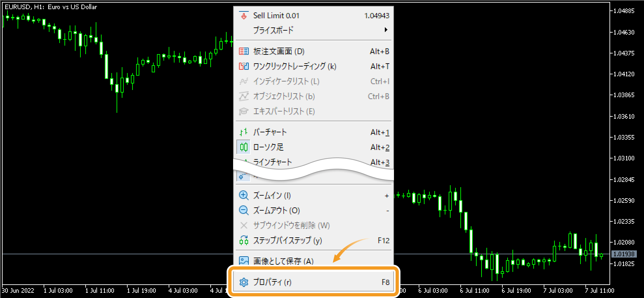Click the Sell Limit red arrow icon
This screenshot has width=644, height=298.
click(x=244, y=16)
